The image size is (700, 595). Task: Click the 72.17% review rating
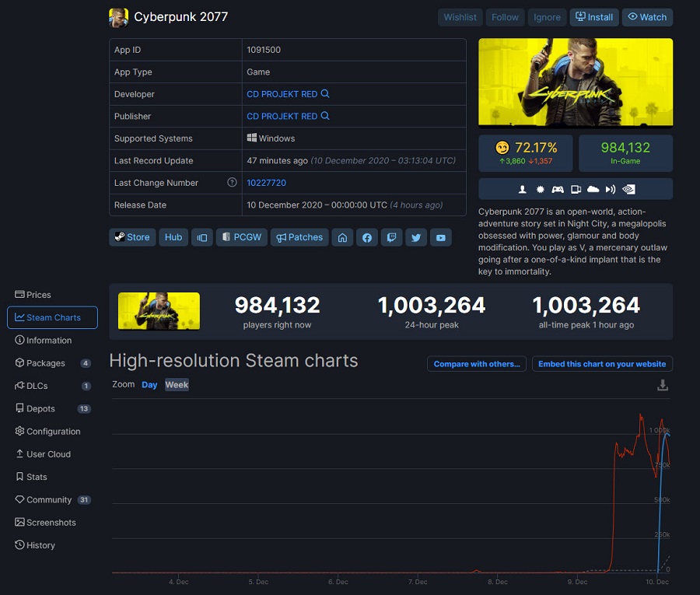click(536, 147)
